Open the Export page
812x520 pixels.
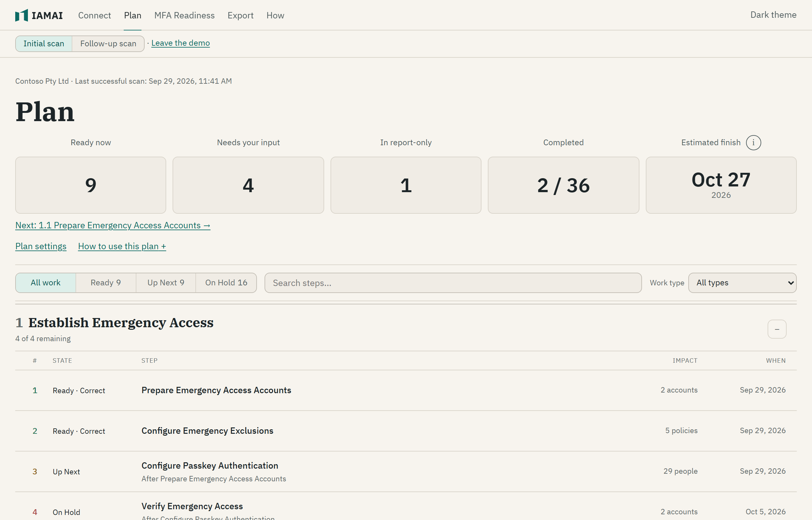click(240, 16)
